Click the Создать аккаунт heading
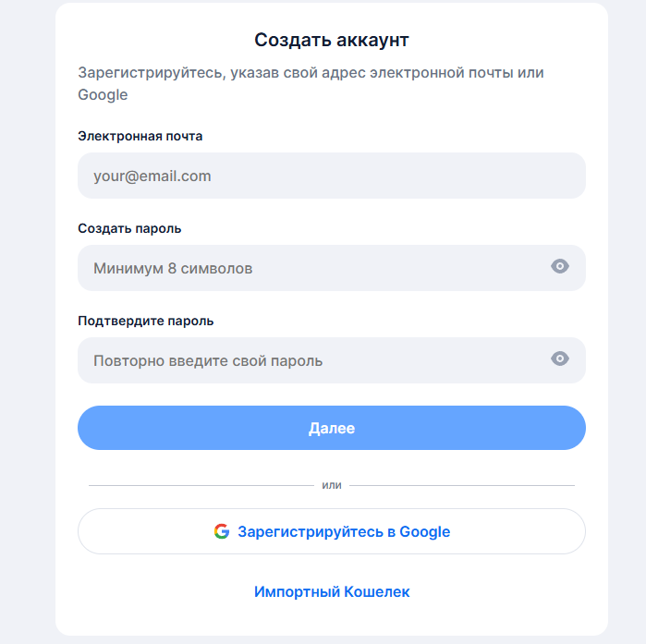The image size is (646, 644). tap(332, 40)
